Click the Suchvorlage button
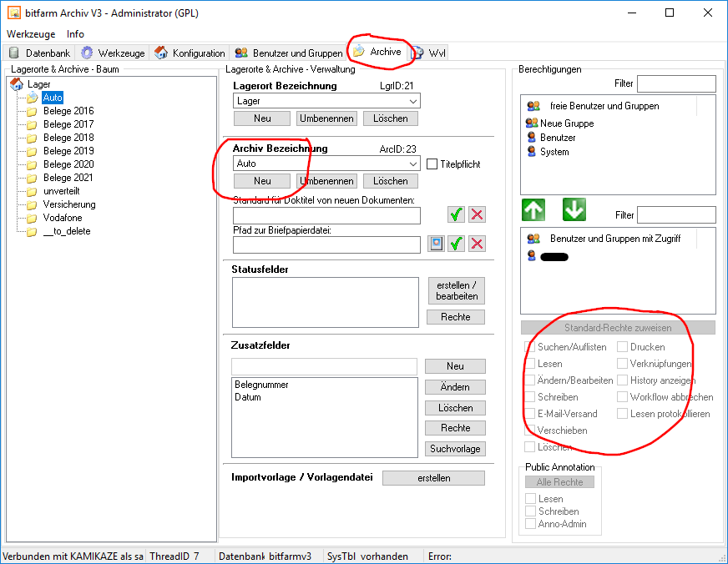728x564 pixels. coord(455,449)
